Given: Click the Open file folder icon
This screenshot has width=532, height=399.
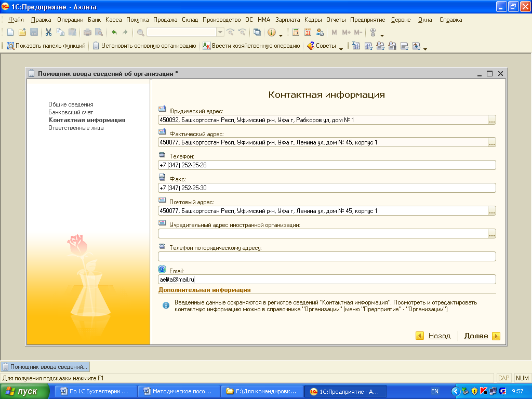Looking at the screenshot, I should [22, 32].
